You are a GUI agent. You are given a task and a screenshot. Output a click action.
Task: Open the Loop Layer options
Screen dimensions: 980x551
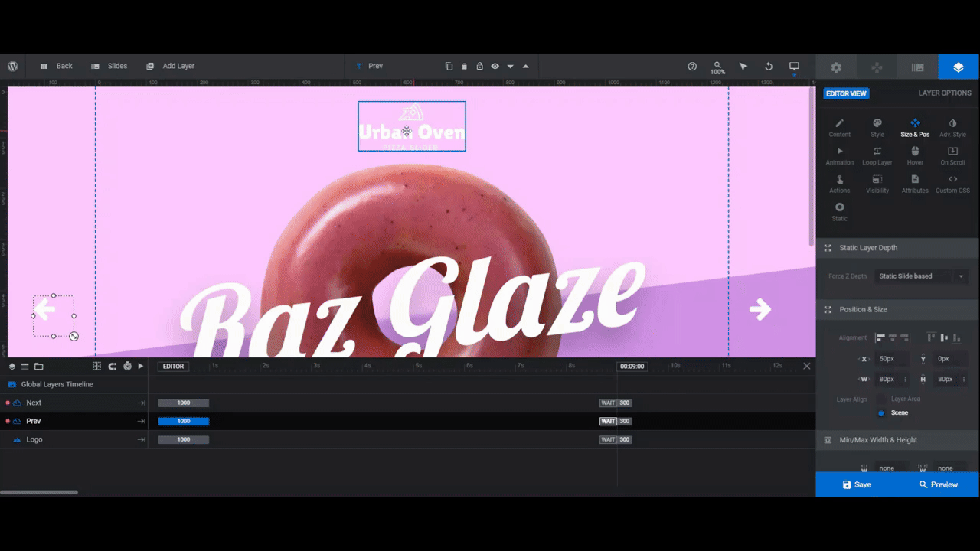coord(877,156)
